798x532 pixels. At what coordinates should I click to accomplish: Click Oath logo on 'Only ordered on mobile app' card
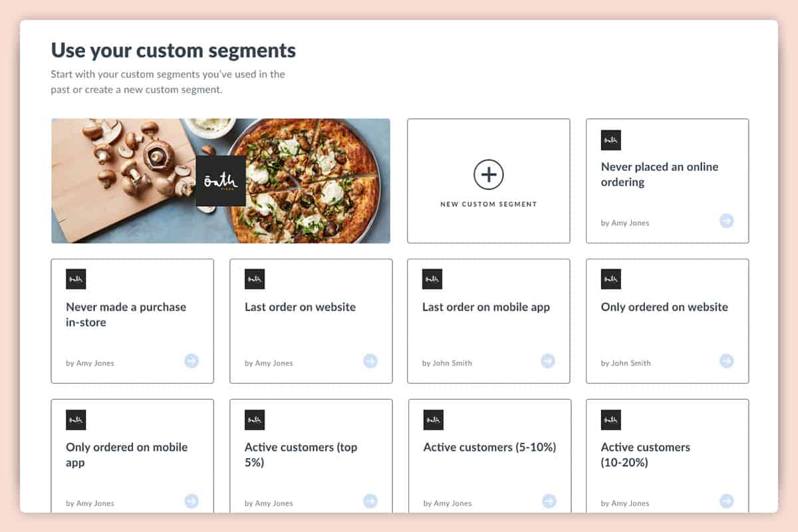click(x=76, y=420)
